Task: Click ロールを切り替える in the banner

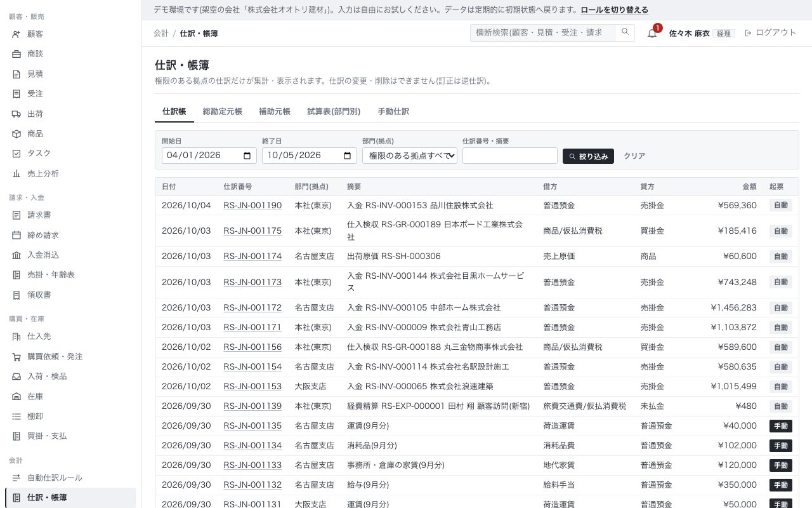Action: [x=615, y=10]
